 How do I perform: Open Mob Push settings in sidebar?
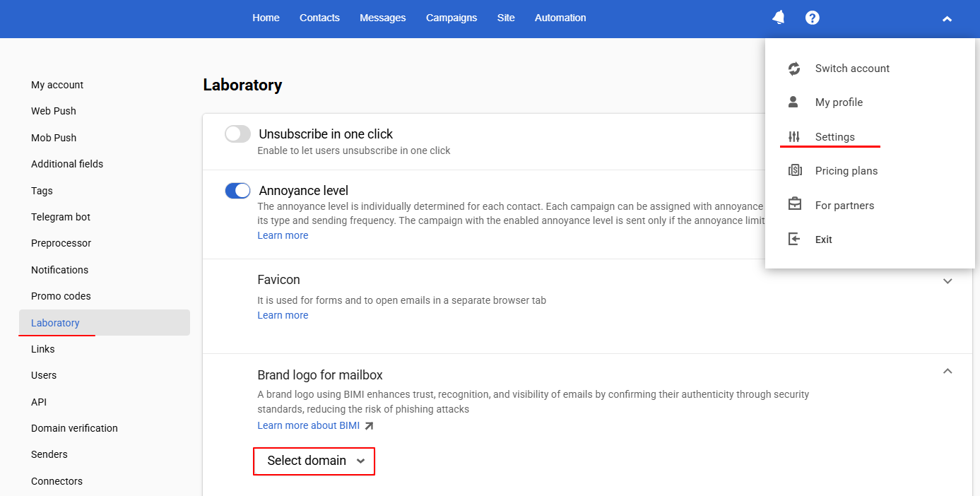point(54,138)
